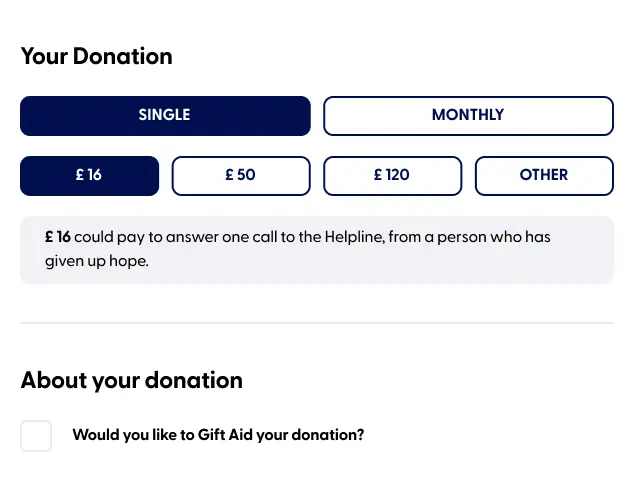
Task: Click the word 'Your' in top heading
Action: [44, 56]
